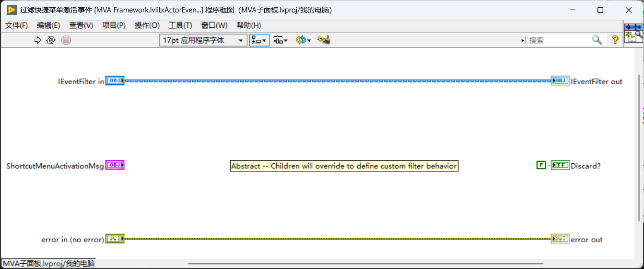Open the 工具(T) menu
Screen dimensions: 644x269
[180, 25]
